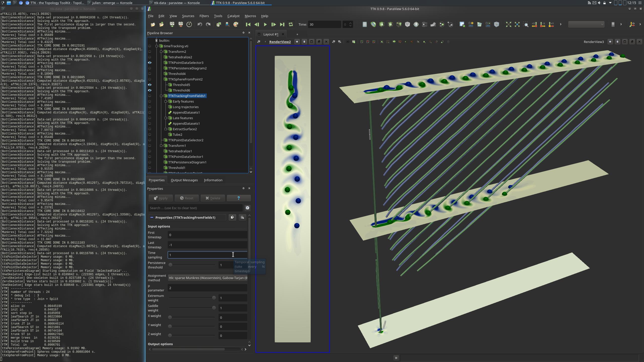Image resolution: width=644 pixels, height=362 pixels.
Task: Switch to the Information tab
Action: coord(213,180)
